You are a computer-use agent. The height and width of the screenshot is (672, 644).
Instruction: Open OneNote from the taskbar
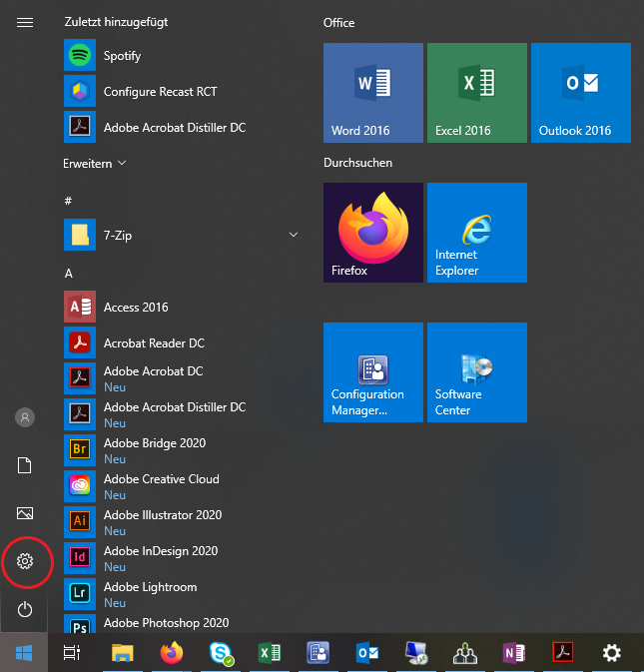514,653
